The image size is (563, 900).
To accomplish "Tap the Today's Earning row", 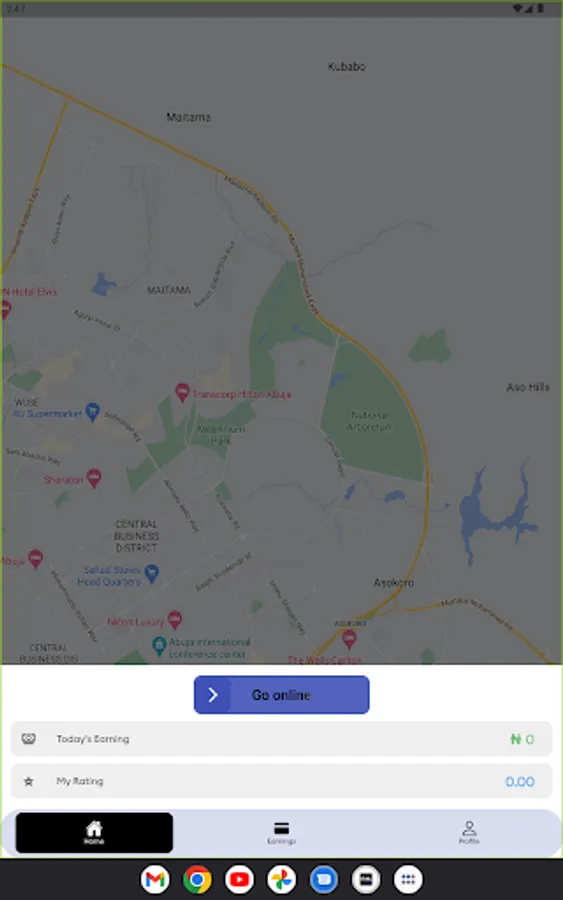I will click(x=281, y=739).
